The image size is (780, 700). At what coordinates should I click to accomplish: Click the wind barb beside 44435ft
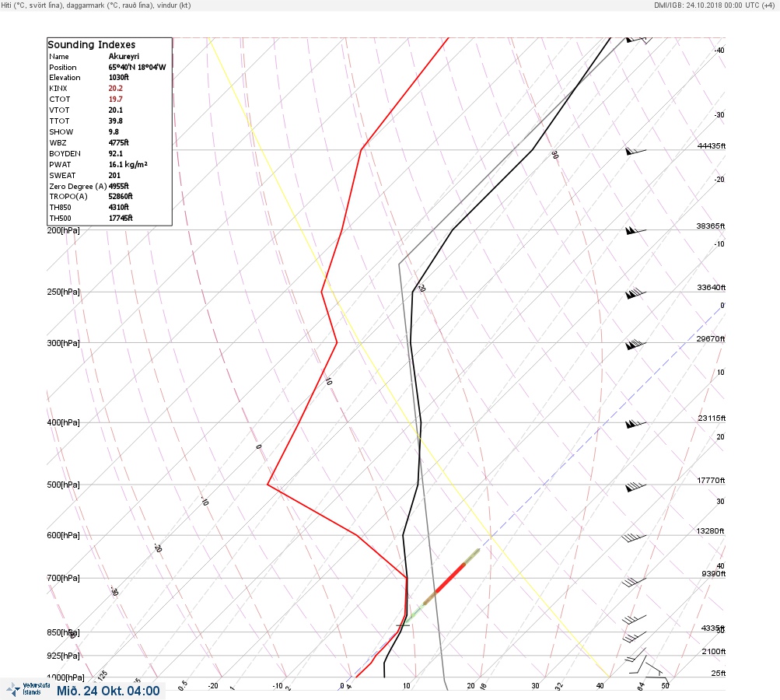(x=635, y=151)
